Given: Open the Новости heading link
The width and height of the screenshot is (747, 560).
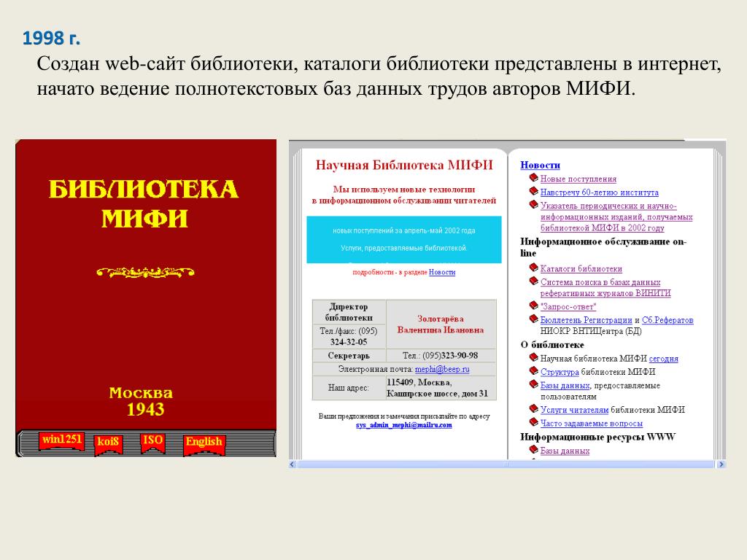Looking at the screenshot, I should 540,165.
